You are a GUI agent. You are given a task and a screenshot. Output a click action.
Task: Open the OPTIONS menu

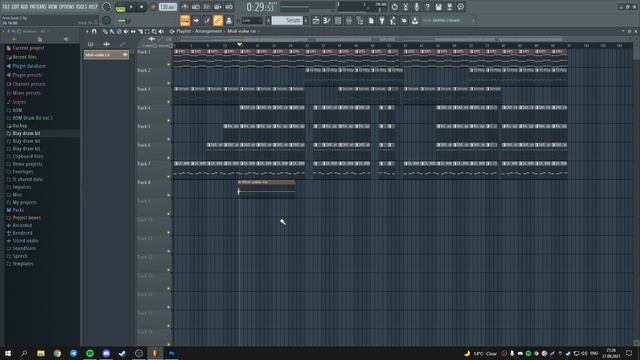(x=67, y=7)
